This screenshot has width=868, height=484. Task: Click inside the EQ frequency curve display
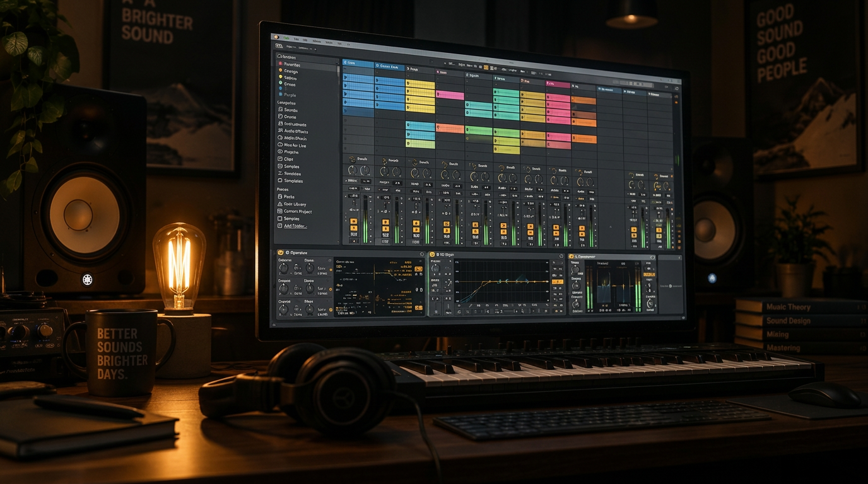coord(501,282)
